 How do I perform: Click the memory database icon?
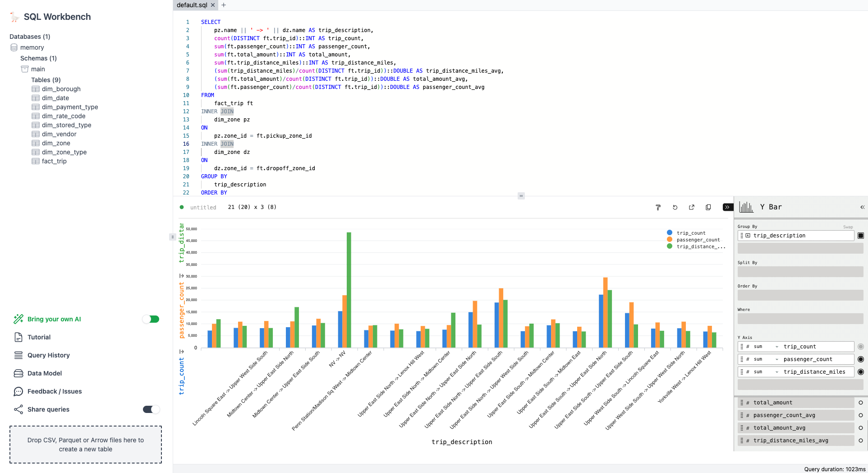14,47
